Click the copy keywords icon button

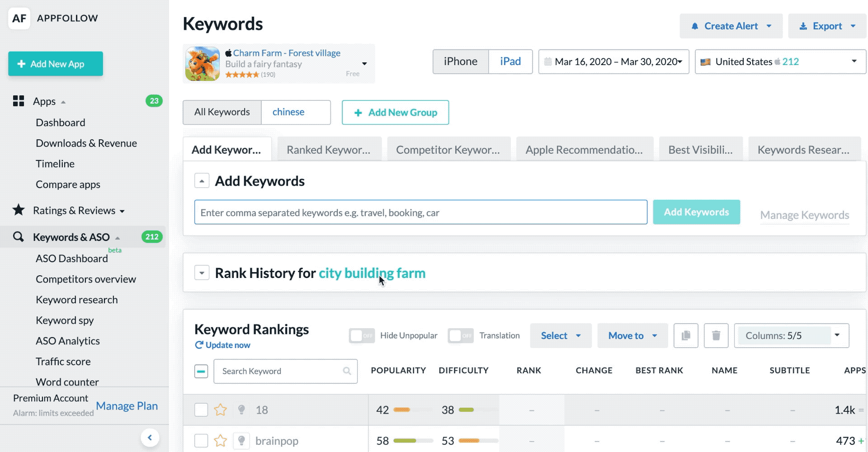[686, 335]
